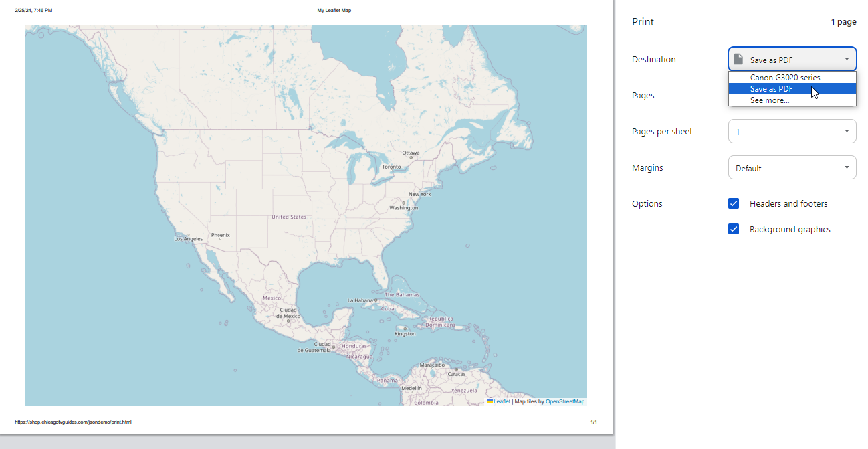
Task: Click the Pages setting label
Action: pyautogui.click(x=643, y=95)
